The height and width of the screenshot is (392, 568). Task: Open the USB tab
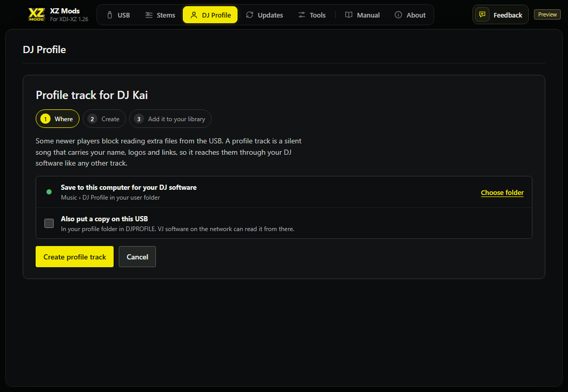tap(118, 15)
